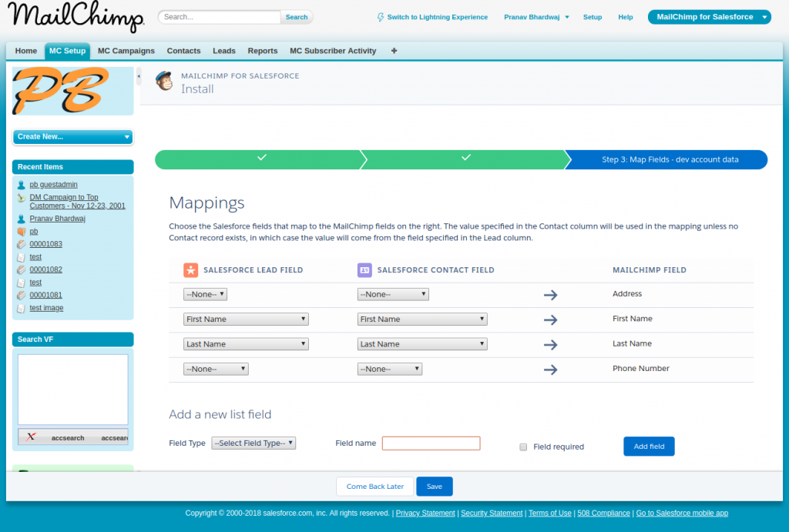The height and width of the screenshot is (532, 789).
Task: Click the document icon beside test image
Action: pyautogui.click(x=21, y=308)
